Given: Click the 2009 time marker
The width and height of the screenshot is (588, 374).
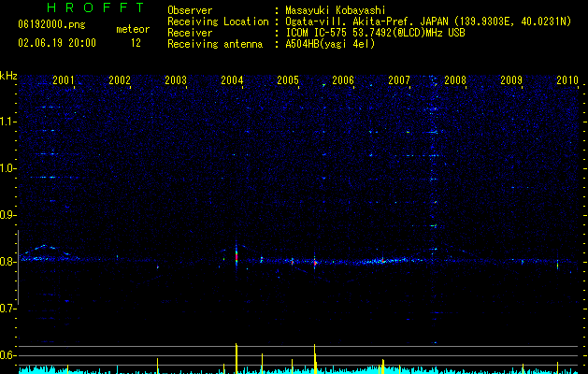Looking at the screenshot, I should coord(511,80).
